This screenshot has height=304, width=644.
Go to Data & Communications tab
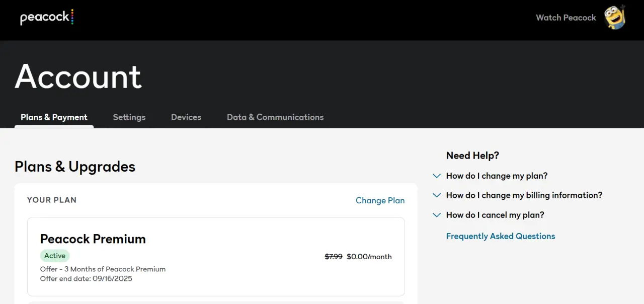(275, 117)
